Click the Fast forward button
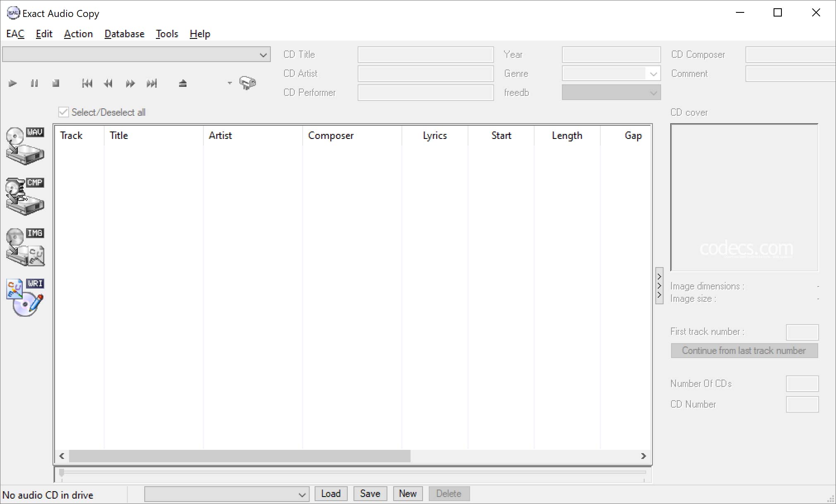Viewport: 836px width, 504px height. click(130, 84)
